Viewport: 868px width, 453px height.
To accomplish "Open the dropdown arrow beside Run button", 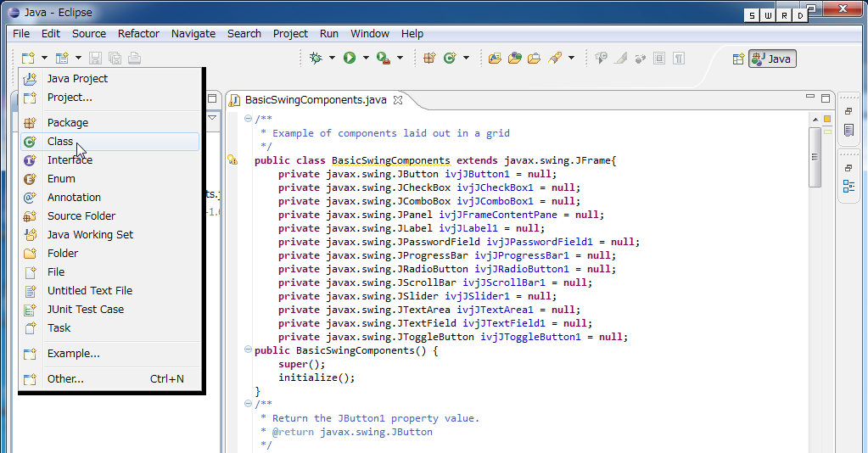I will (x=366, y=58).
